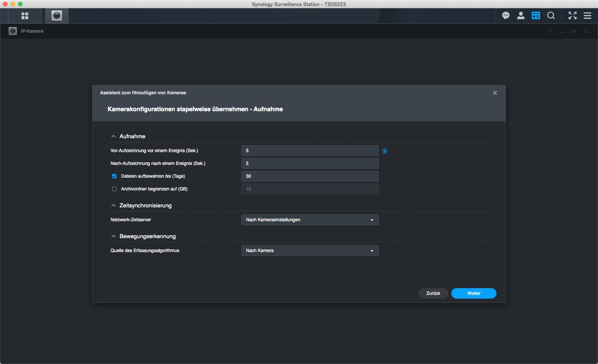The height and width of the screenshot is (364, 598).
Task: Enable 'Archivordner begrenzen auf (GB)' checkbox
Action: pyautogui.click(x=114, y=189)
